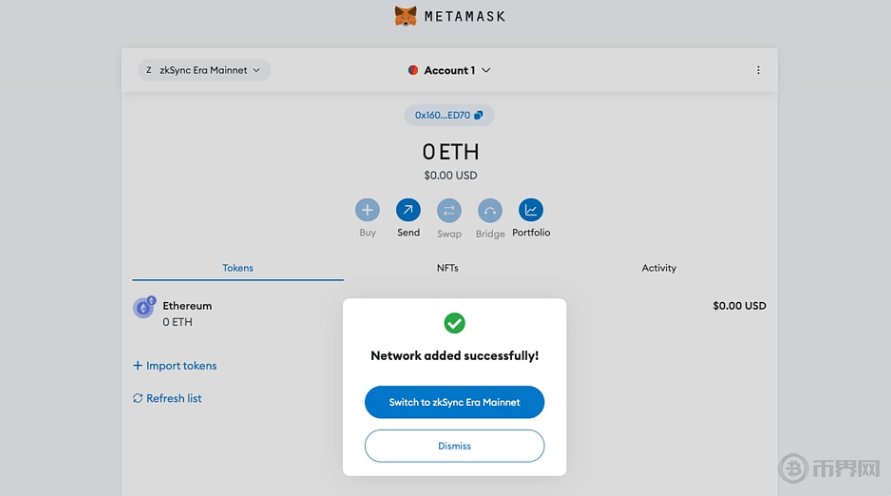Click the Buy plus icon
The image size is (891, 496).
click(x=367, y=210)
